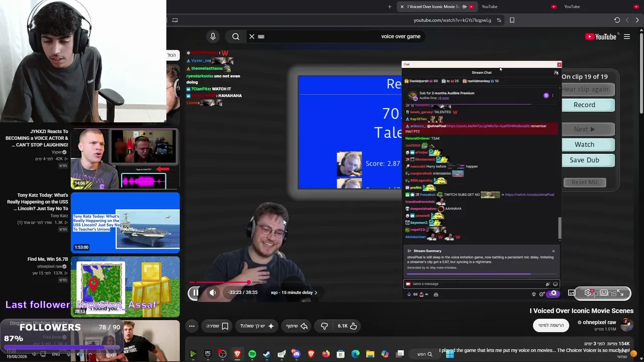644x362 pixels.
Task: Enter fullscreen on the video player
Action: 620,293
